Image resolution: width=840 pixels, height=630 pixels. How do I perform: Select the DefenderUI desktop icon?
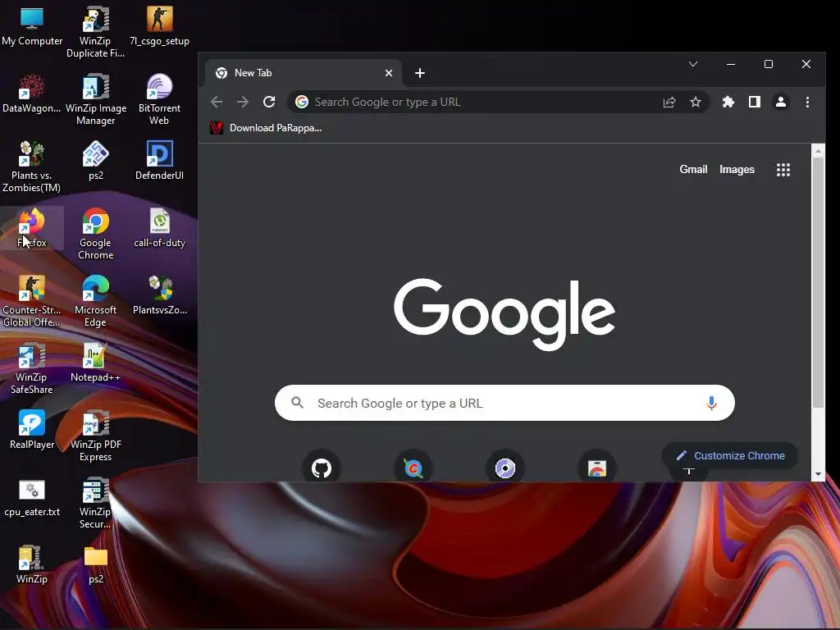(159, 160)
